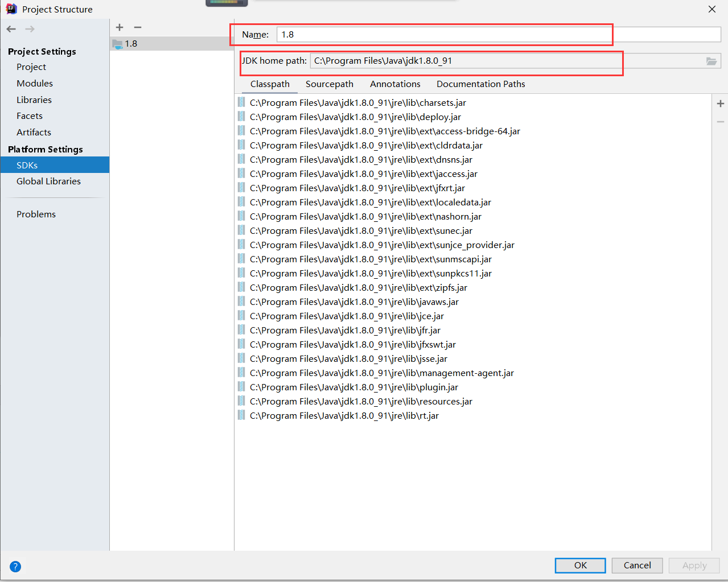
Task: Browse for JDK home path folder icon
Action: pos(711,61)
